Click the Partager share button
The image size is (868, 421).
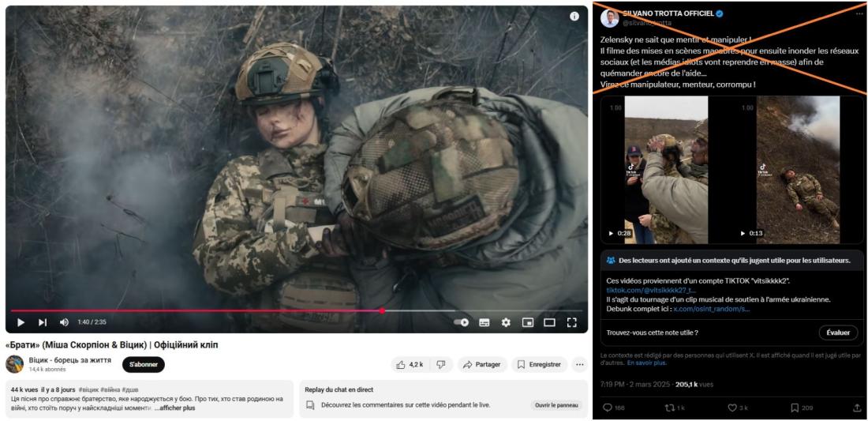point(482,364)
